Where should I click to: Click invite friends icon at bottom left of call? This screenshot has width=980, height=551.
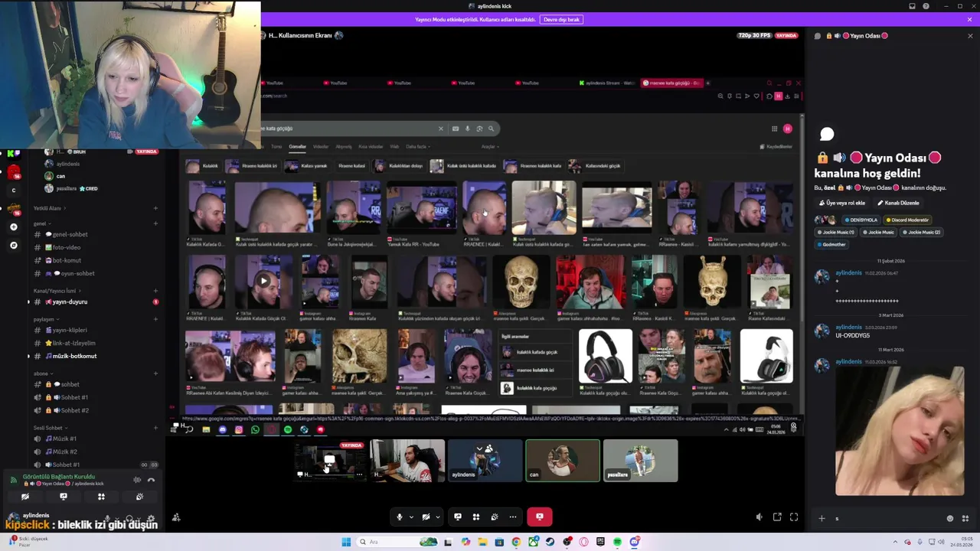click(176, 517)
